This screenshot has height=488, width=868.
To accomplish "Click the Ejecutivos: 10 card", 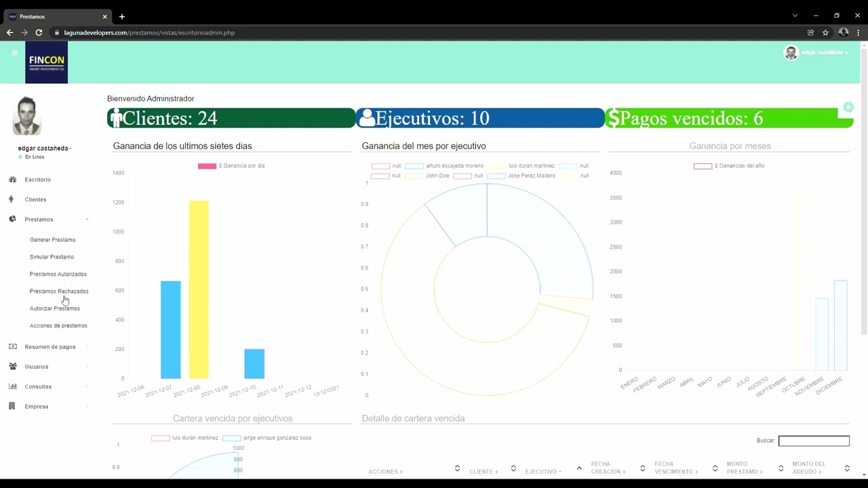I will tap(480, 118).
